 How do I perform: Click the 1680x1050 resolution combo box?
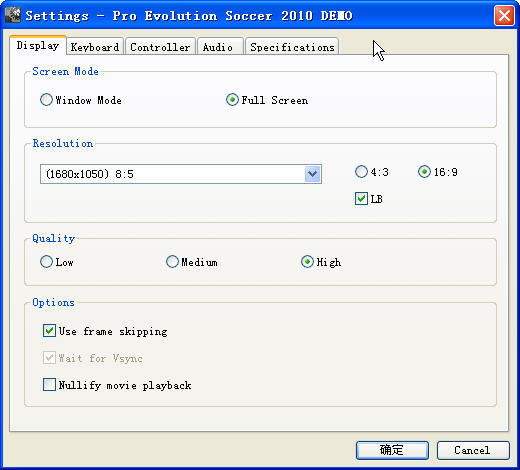tap(181, 174)
